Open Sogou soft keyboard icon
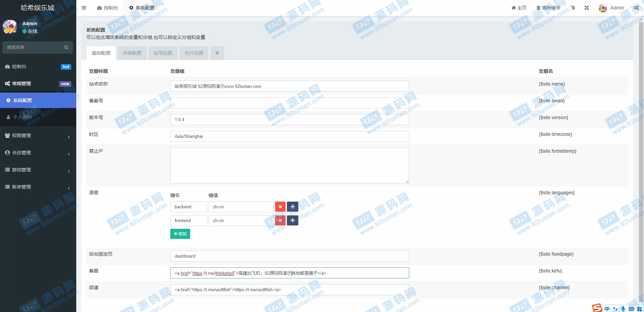 631,309
